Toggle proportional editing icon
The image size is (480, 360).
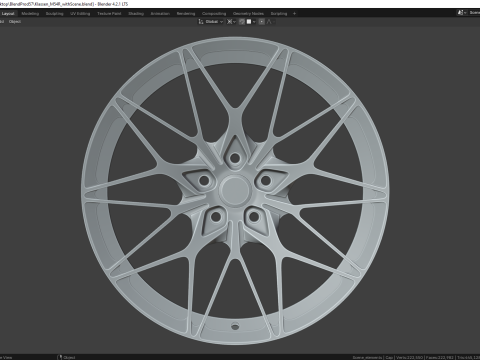click(262, 22)
